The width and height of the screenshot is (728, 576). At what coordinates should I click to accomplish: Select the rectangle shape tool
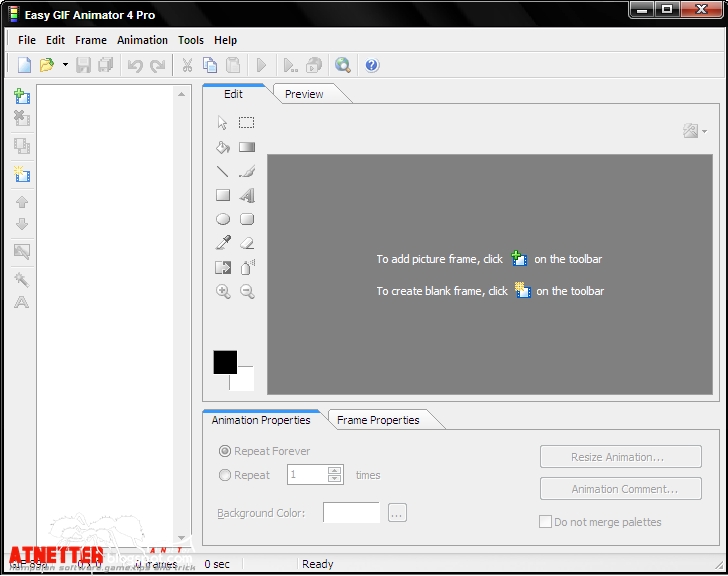coord(223,195)
